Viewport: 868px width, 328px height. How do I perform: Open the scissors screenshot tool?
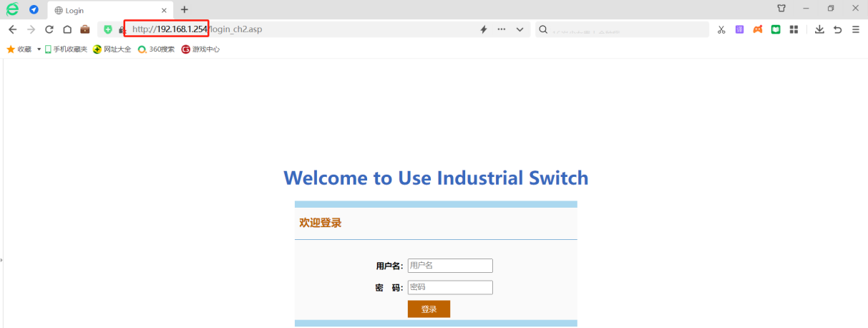(721, 29)
